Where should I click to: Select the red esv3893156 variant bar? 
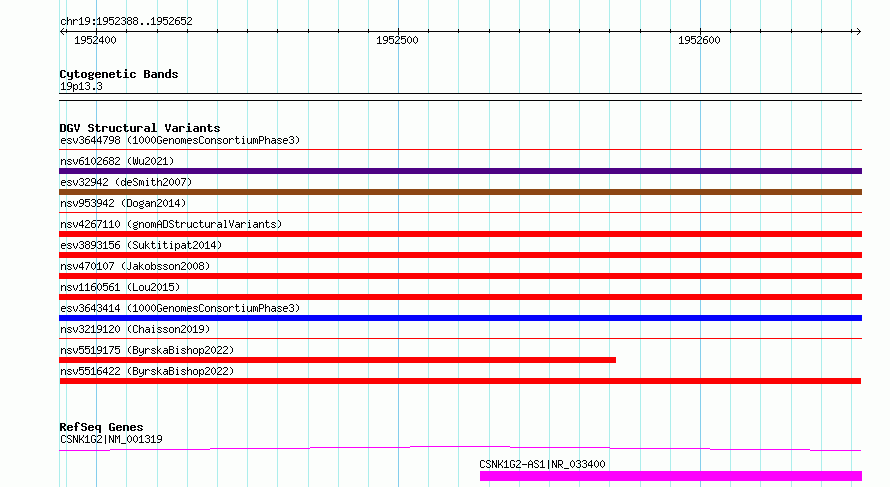point(460,255)
